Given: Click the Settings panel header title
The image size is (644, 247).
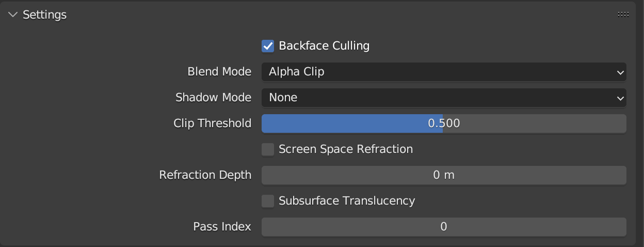Looking at the screenshot, I should pyautogui.click(x=45, y=15).
